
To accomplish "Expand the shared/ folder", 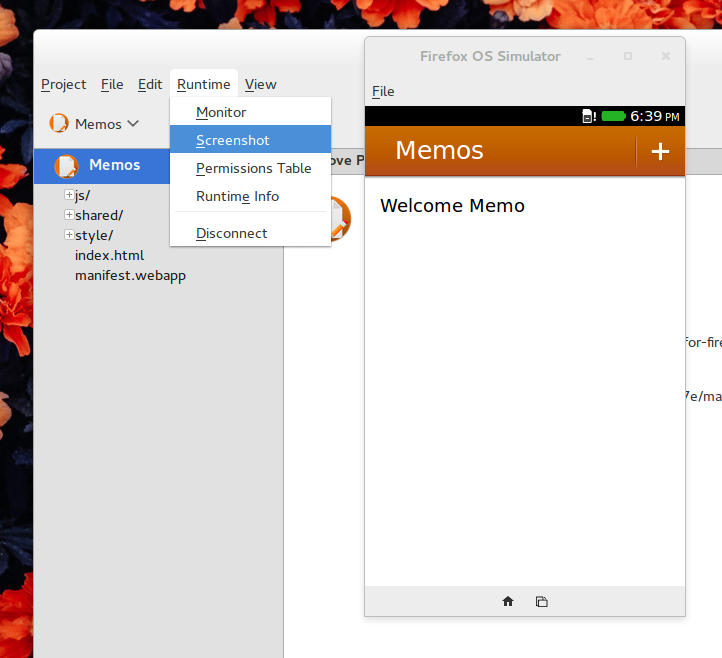I will point(69,215).
